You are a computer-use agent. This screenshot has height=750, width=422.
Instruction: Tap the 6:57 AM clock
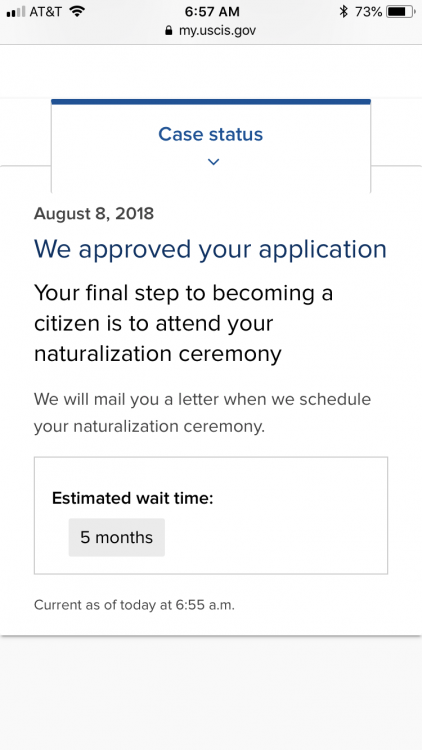click(212, 11)
